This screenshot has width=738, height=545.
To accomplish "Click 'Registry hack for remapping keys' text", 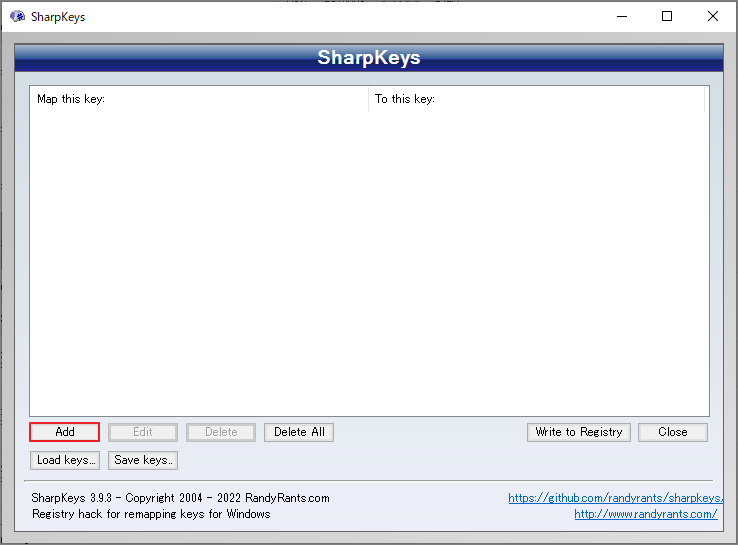I will [x=151, y=514].
